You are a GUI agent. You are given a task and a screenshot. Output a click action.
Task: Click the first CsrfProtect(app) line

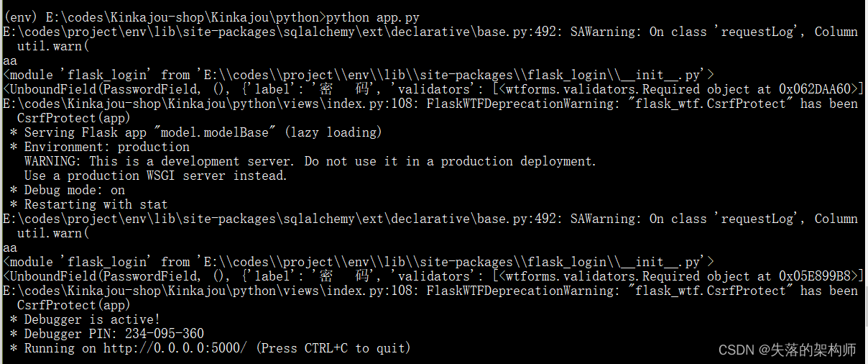74,118
